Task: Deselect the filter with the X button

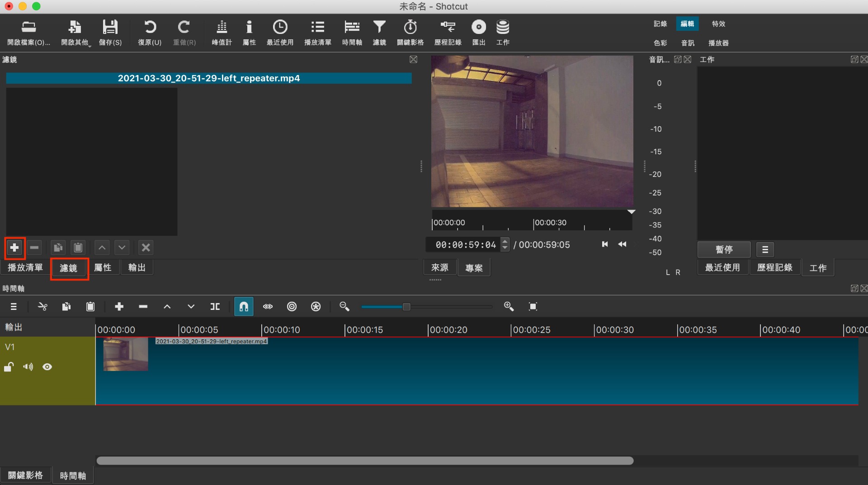Action: point(146,248)
